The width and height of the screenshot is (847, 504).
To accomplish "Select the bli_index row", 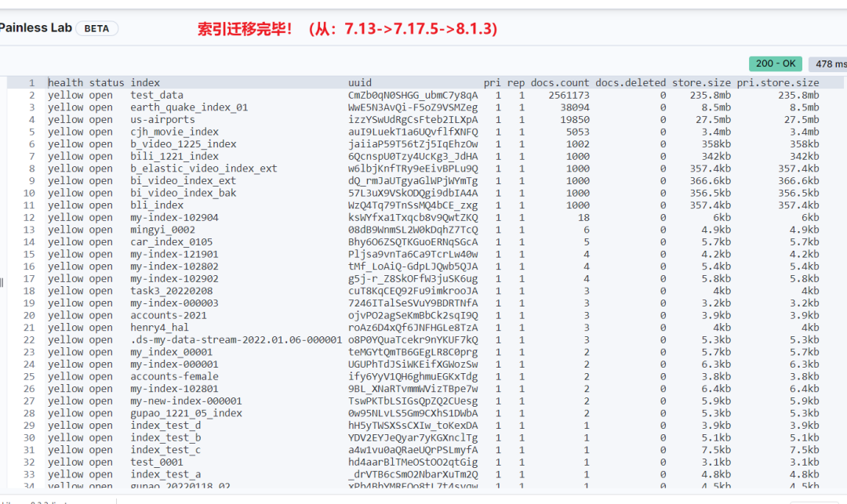I will click(151, 205).
